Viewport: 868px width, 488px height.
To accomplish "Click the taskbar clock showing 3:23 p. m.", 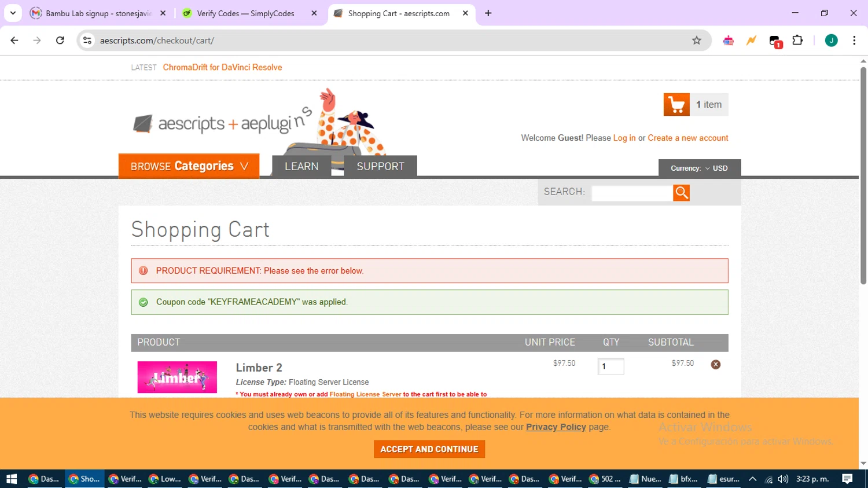I will point(812,479).
